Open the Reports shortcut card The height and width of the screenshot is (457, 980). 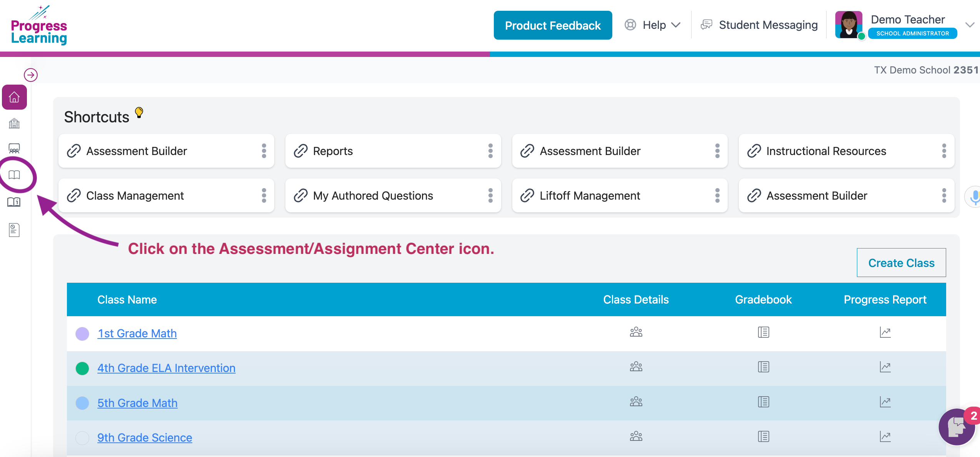[x=393, y=151]
